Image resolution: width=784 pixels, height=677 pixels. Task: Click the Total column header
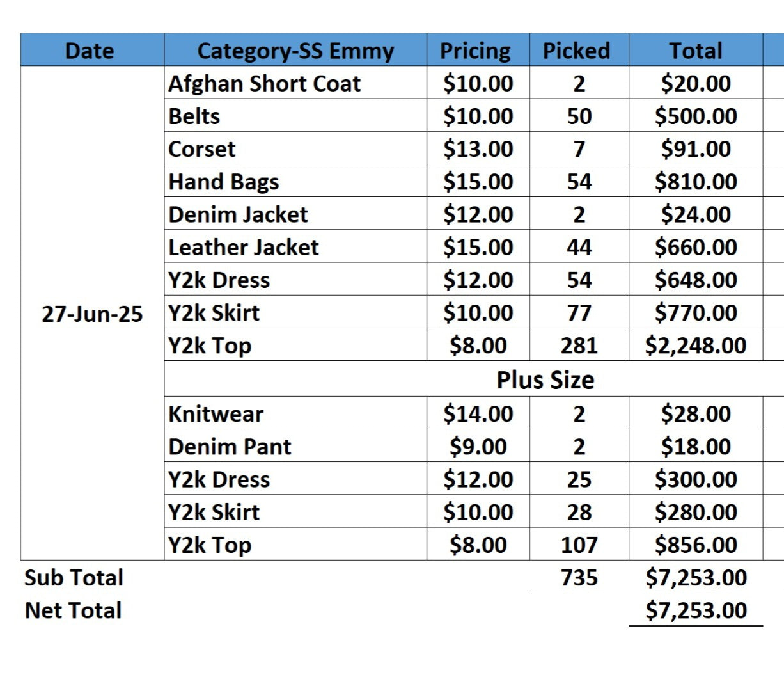pos(696,50)
